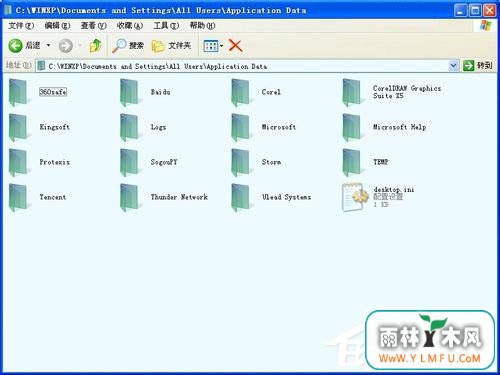Select the Protexis folder icon
The height and width of the screenshot is (375, 500).
(x=18, y=162)
